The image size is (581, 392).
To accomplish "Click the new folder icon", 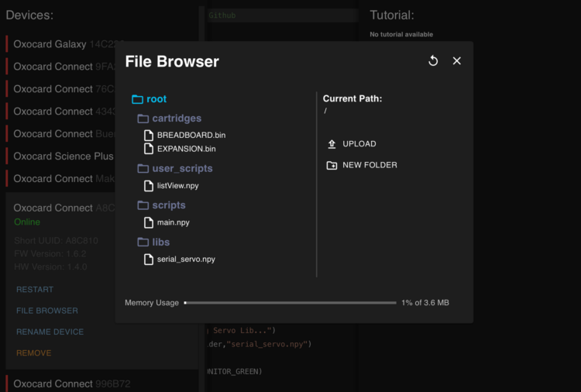I will click(332, 165).
